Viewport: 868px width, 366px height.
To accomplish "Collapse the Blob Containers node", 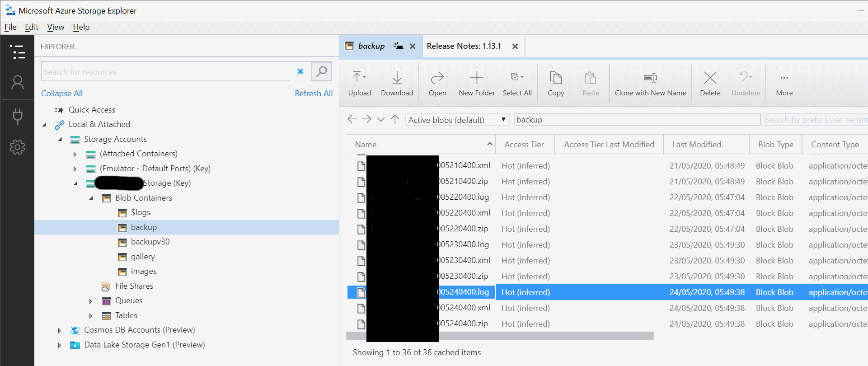I will click(x=91, y=198).
